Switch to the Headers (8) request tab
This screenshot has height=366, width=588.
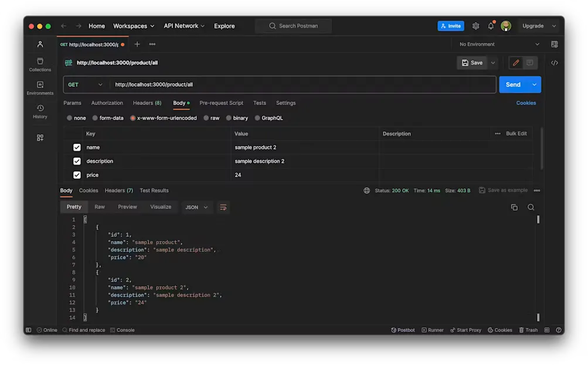click(x=147, y=103)
